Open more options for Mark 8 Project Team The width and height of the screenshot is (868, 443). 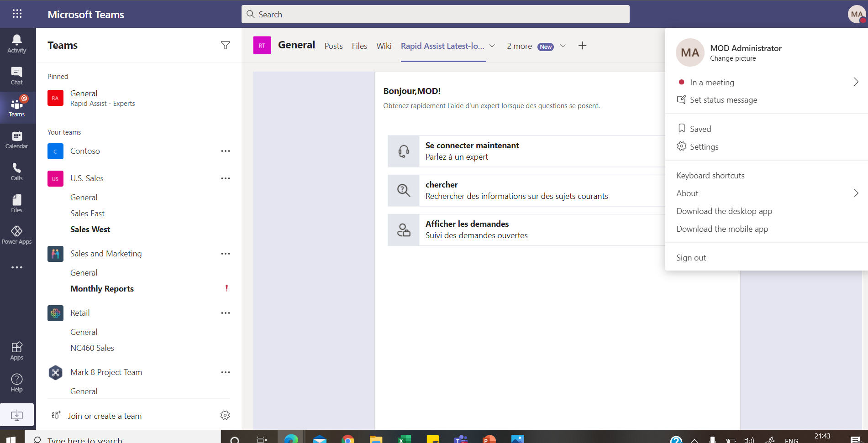226,372
